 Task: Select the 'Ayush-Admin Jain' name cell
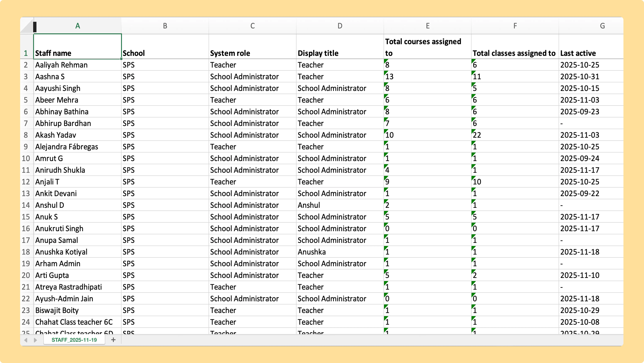pos(78,299)
